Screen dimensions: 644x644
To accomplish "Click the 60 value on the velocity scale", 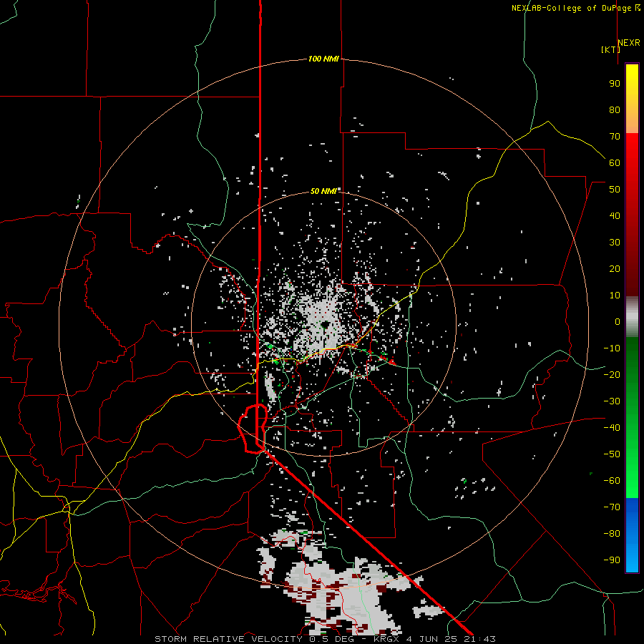I will tap(615, 162).
